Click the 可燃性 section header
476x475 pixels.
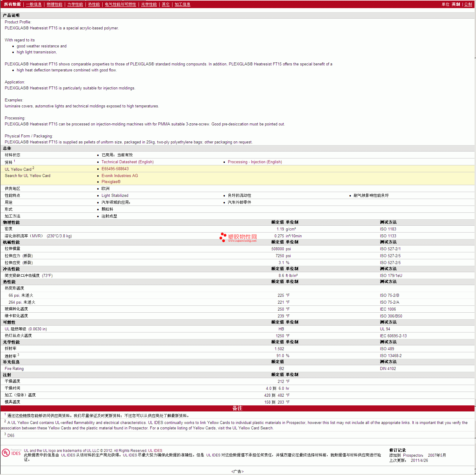(x=9, y=322)
